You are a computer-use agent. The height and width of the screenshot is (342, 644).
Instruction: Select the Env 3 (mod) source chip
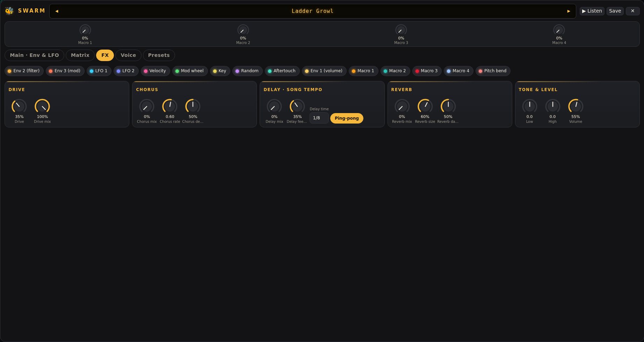pyautogui.click(x=65, y=71)
